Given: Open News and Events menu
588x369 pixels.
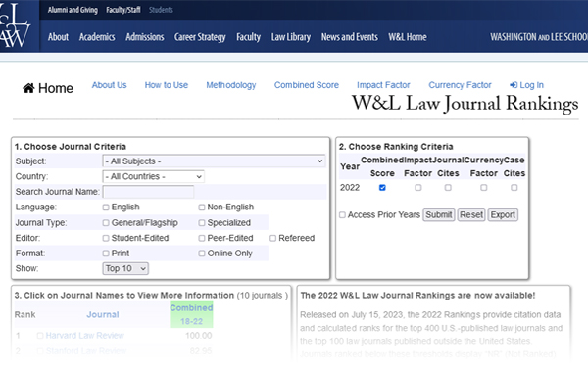Looking at the screenshot, I should pos(350,37).
